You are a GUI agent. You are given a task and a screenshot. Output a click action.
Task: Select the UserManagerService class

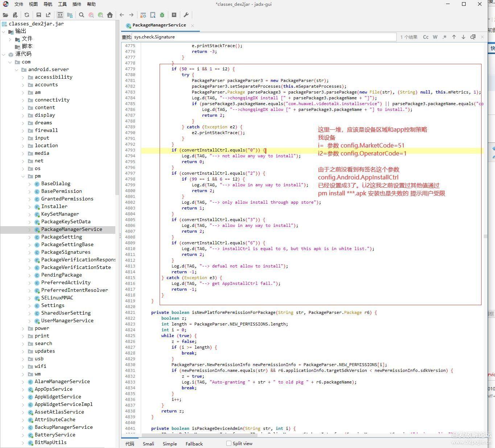67,321
